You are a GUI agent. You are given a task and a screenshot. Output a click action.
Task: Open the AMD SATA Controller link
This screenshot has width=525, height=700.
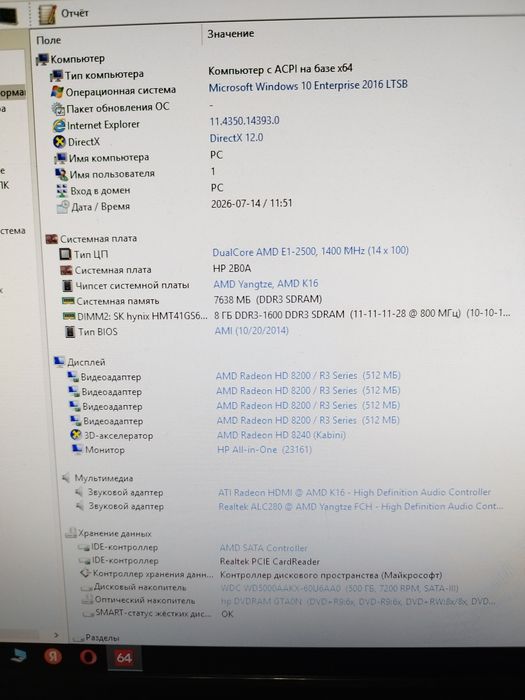click(x=263, y=548)
